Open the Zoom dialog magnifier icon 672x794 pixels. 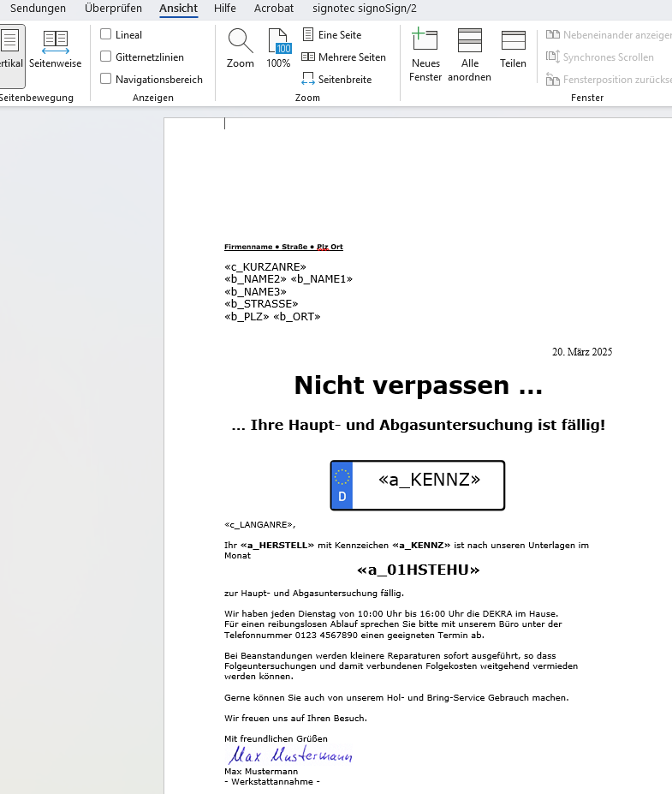[240, 41]
